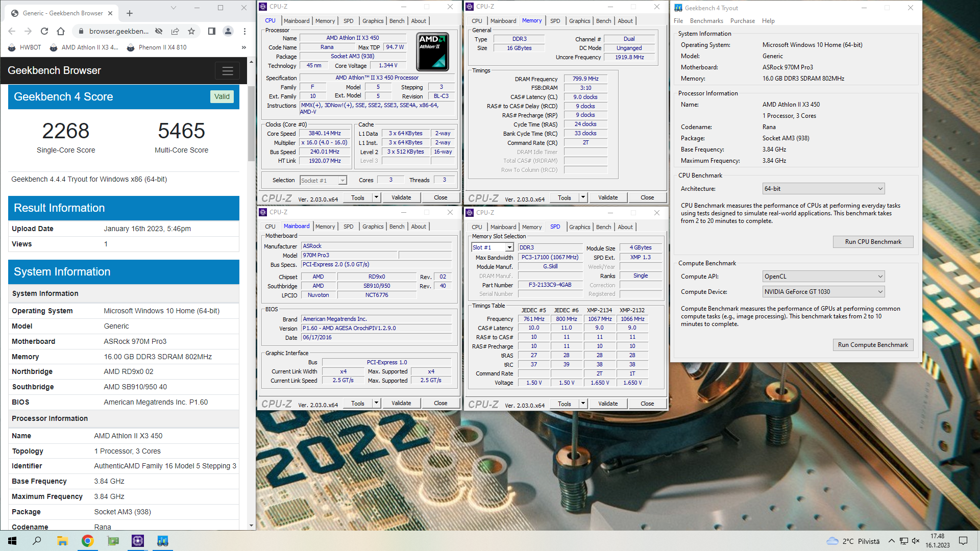
Task: Switch to Graphics tab in CPU-Z Memory window
Action: tap(579, 21)
